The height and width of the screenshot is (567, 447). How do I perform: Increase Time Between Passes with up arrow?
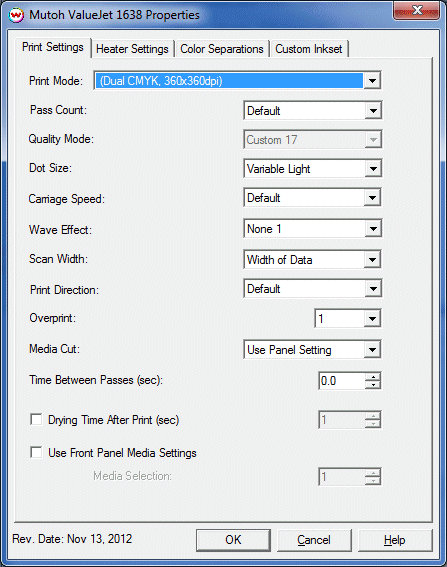(x=372, y=377)
